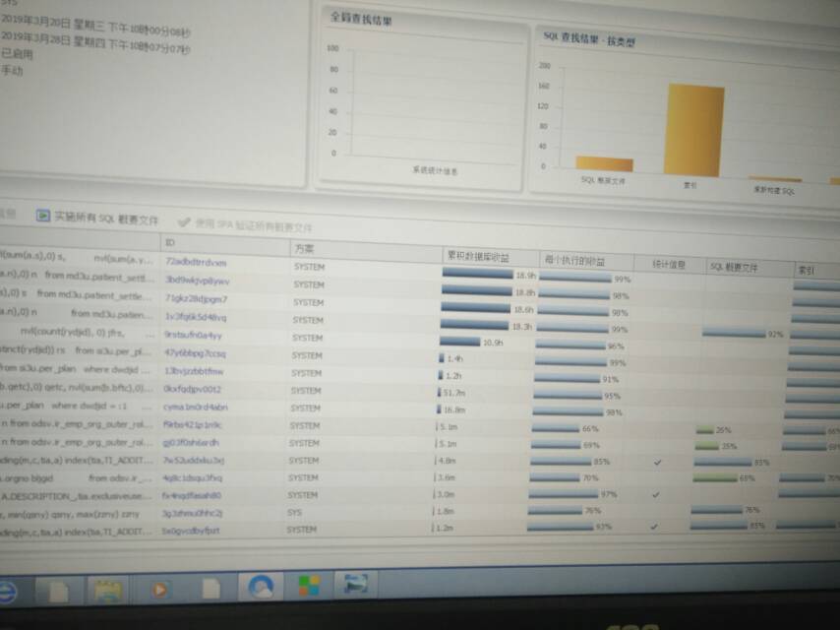Image resolution: width=840 pixels, height=630 pixels.
Task: Open SQL ID 72adbdttrdvxm link
Action: tap(196, 263)
